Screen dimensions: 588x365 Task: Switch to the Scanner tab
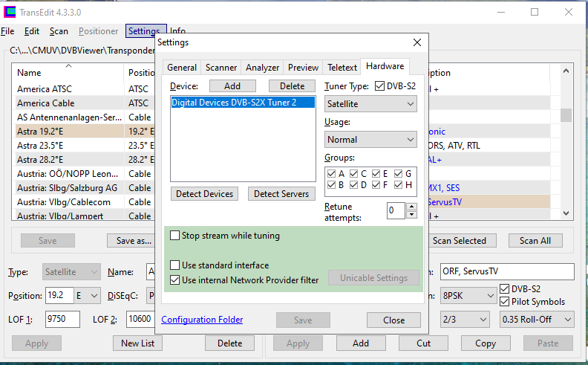pyautogui.click(x=221, y=68)
